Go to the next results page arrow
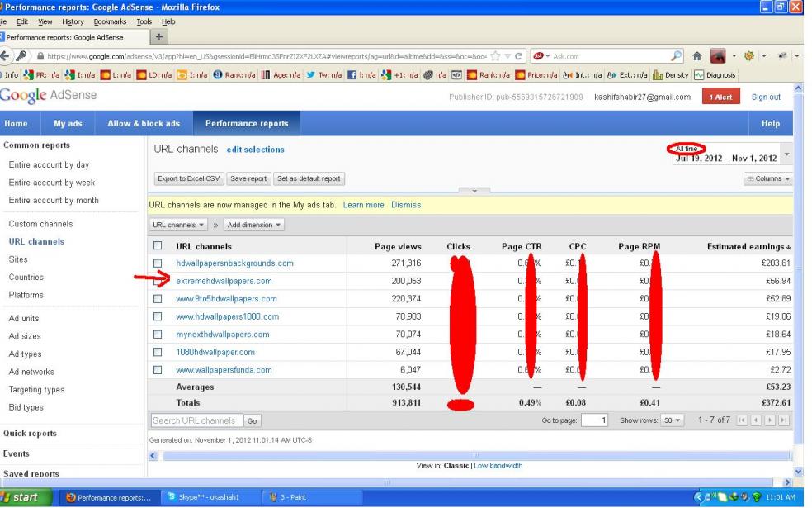812x508 pixels. pyautogui.click(x=770, y=420)
